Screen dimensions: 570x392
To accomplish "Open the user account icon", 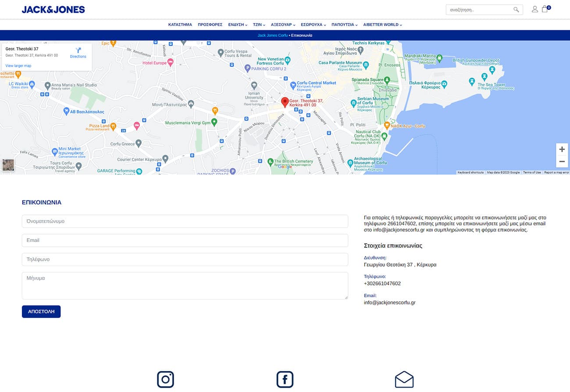I will coord(534,9).
